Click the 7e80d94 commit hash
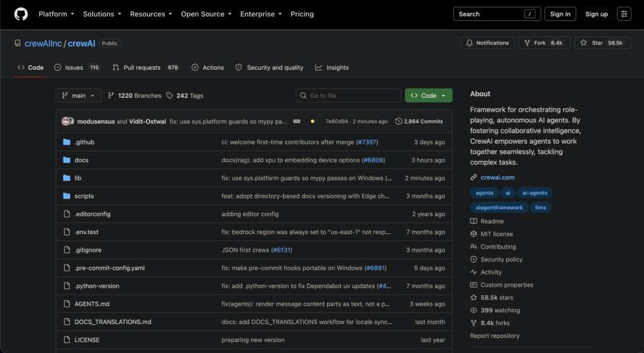The width and height of the screenshot is (644, 353). 336,121
